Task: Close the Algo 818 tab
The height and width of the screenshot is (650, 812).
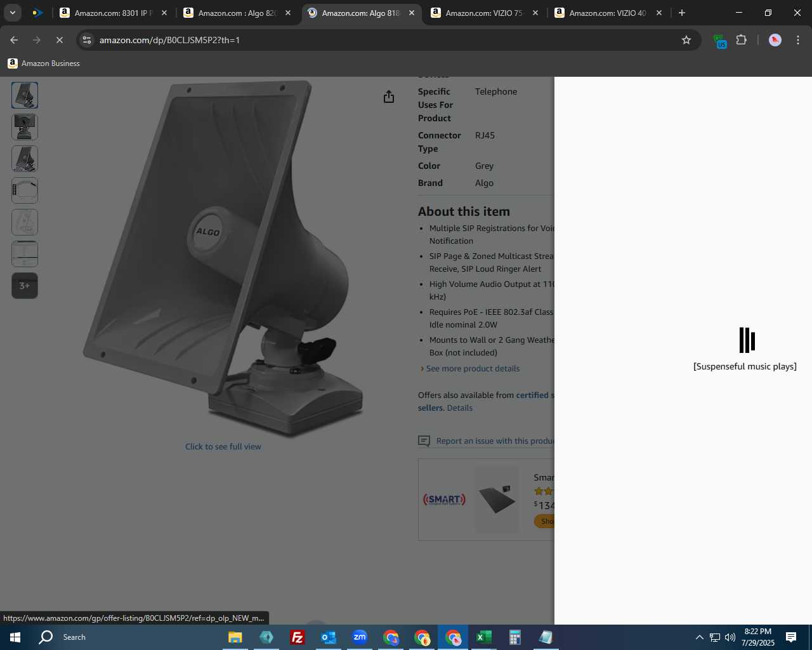Action: [x=412, y=13]
